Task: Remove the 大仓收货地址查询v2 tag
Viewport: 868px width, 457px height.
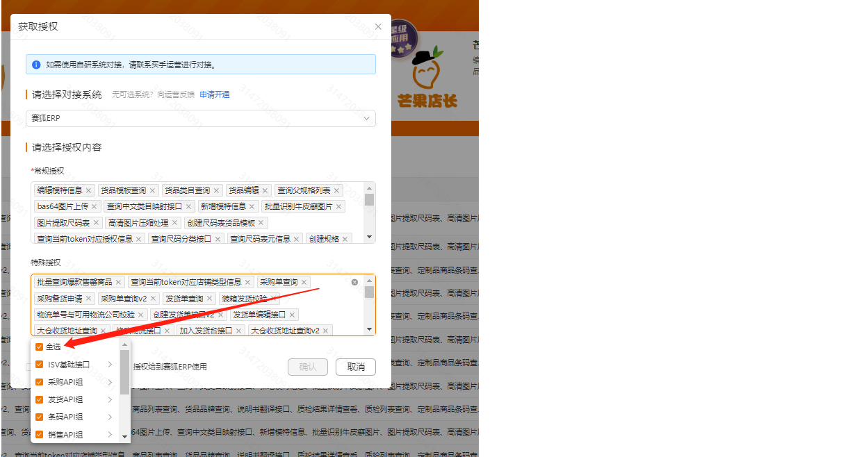Action: click(x=325, y=331)
